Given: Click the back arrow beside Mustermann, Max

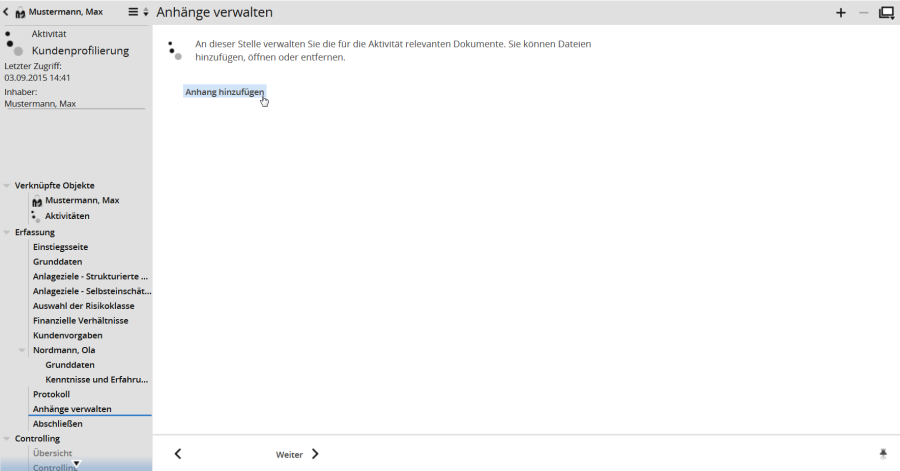Looking at the screenshot, I should pos(6,12).
